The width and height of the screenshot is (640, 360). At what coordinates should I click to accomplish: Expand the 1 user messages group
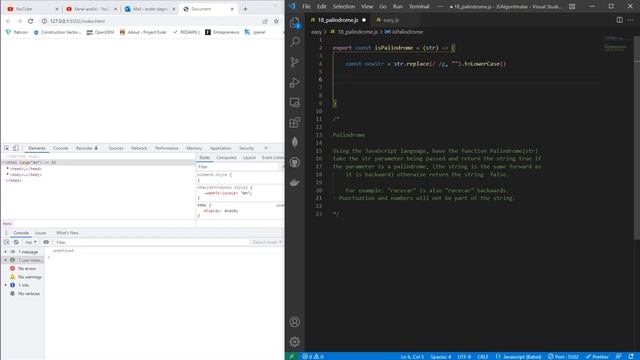coord(6,260)
